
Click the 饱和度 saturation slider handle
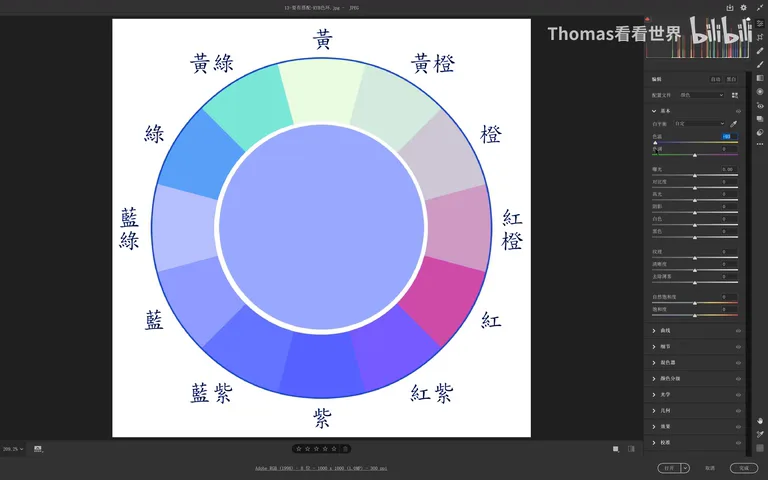tap(695, 315)
